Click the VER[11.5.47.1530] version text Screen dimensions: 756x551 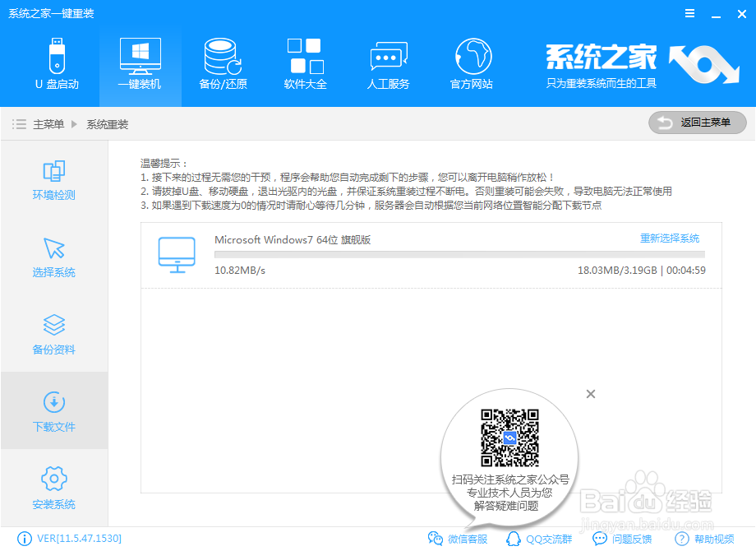[x=79, y=539]
